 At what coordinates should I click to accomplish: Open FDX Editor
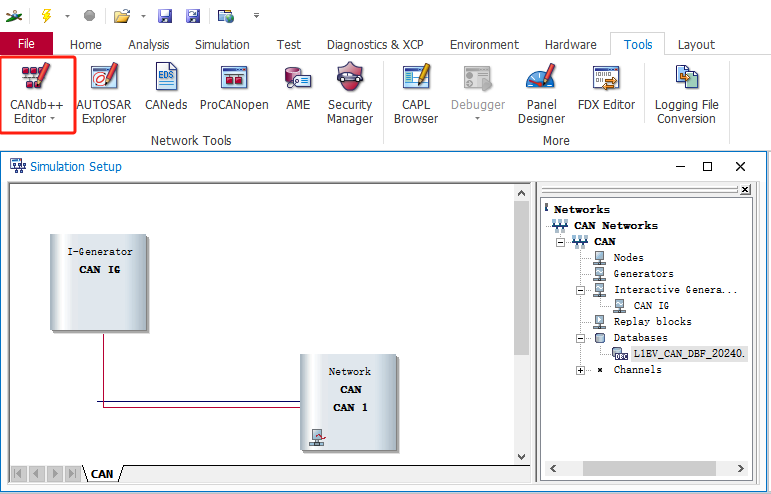(606, 87)
